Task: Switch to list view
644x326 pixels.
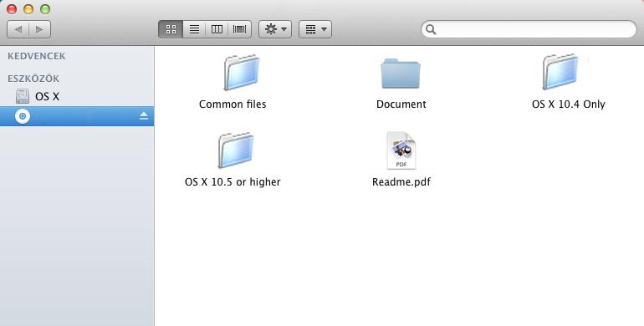Action: point(194,29)
